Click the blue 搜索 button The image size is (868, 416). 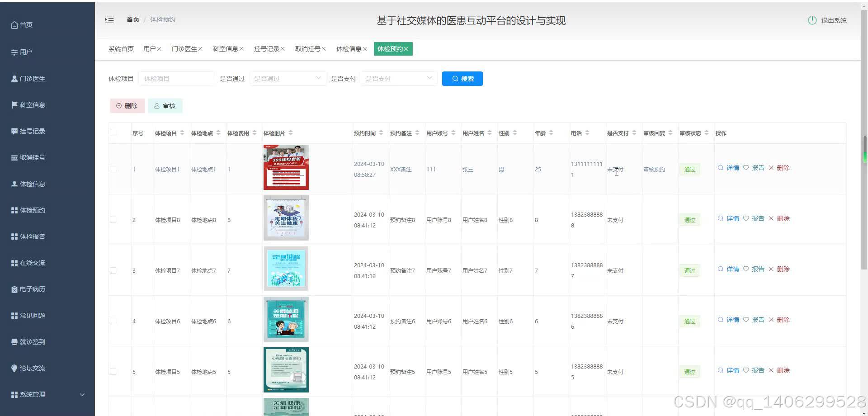click(462, 79)
